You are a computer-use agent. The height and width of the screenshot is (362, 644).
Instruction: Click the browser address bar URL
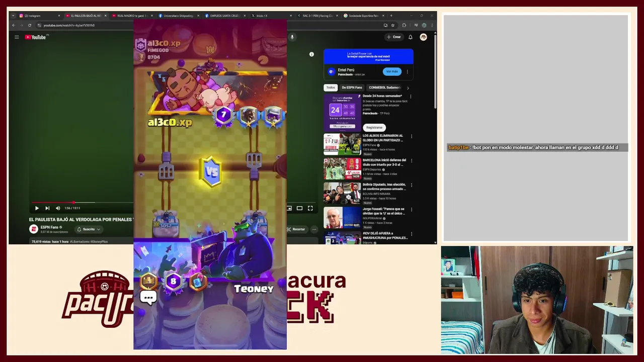tap(69, 25)
